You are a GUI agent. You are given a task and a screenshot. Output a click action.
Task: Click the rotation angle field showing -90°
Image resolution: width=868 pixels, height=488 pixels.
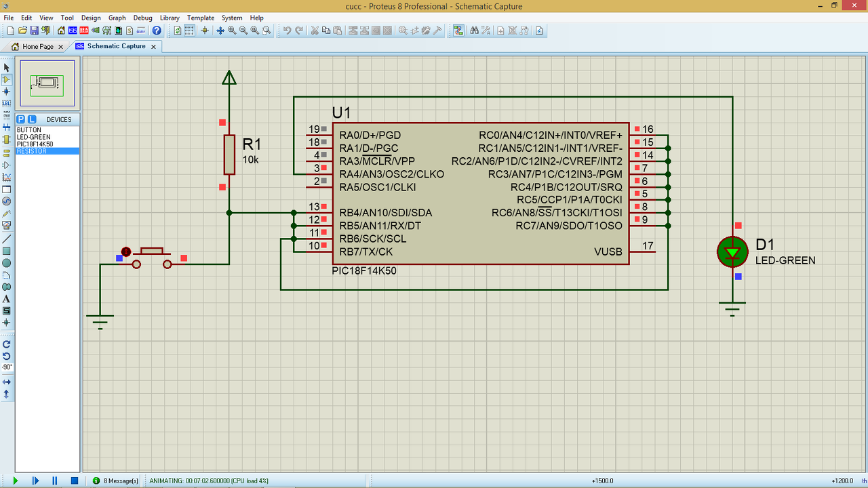coord(7,367)
